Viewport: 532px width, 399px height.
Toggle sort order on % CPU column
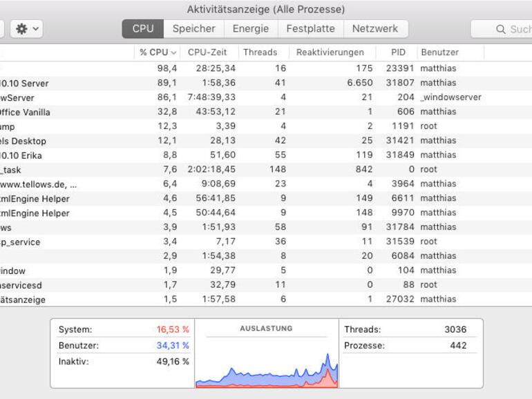click(x=158, y=52)
